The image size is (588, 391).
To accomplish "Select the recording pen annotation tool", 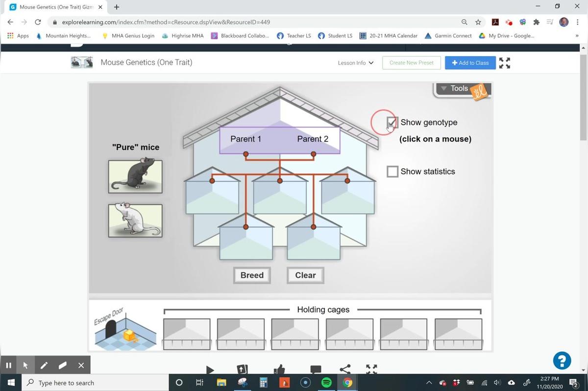I will [x=44, y=366].
